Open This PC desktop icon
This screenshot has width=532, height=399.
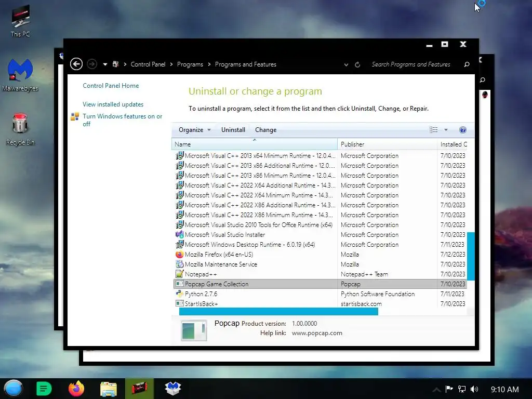[x=20, y=21]
